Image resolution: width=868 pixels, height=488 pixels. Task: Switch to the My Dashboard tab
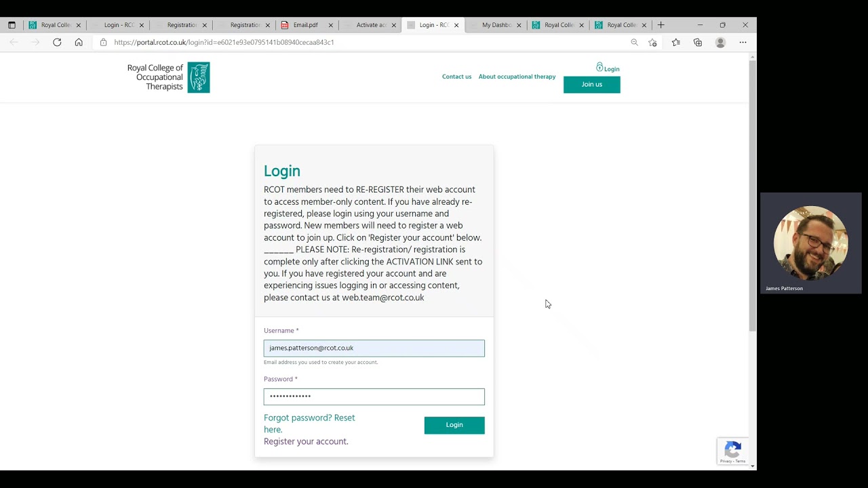[x=496, y=25]
